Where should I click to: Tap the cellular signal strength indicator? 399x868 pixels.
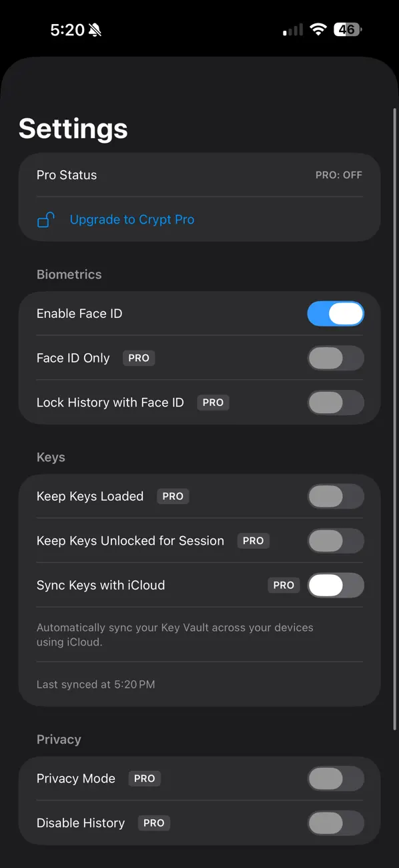coord(292,29)
